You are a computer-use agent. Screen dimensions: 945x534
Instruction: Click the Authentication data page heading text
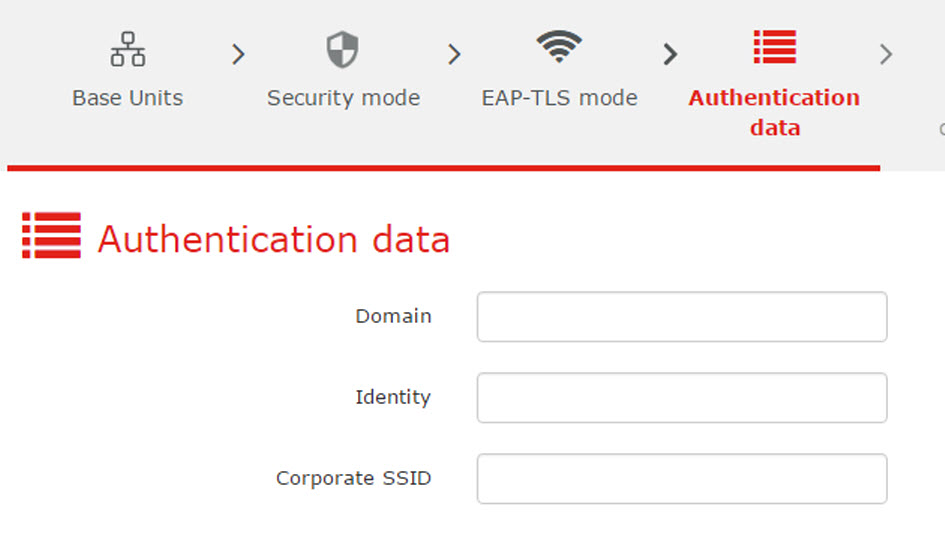(x=274, y=239)
